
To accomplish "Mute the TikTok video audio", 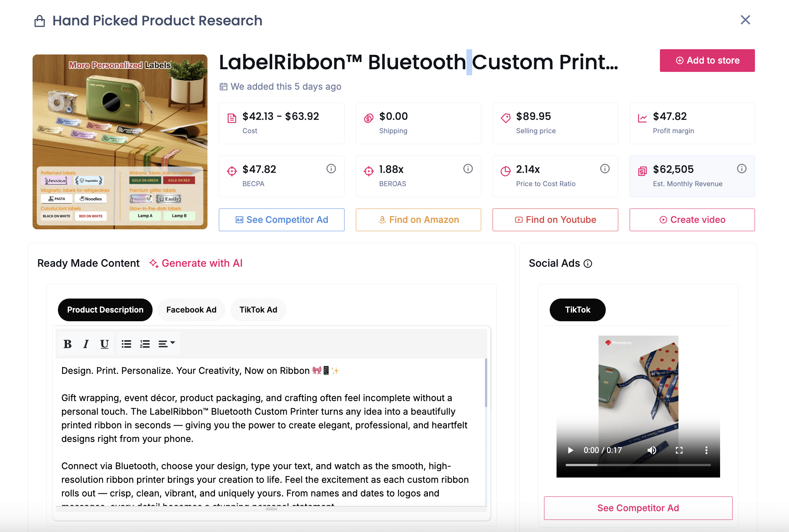I will (652, 450).
